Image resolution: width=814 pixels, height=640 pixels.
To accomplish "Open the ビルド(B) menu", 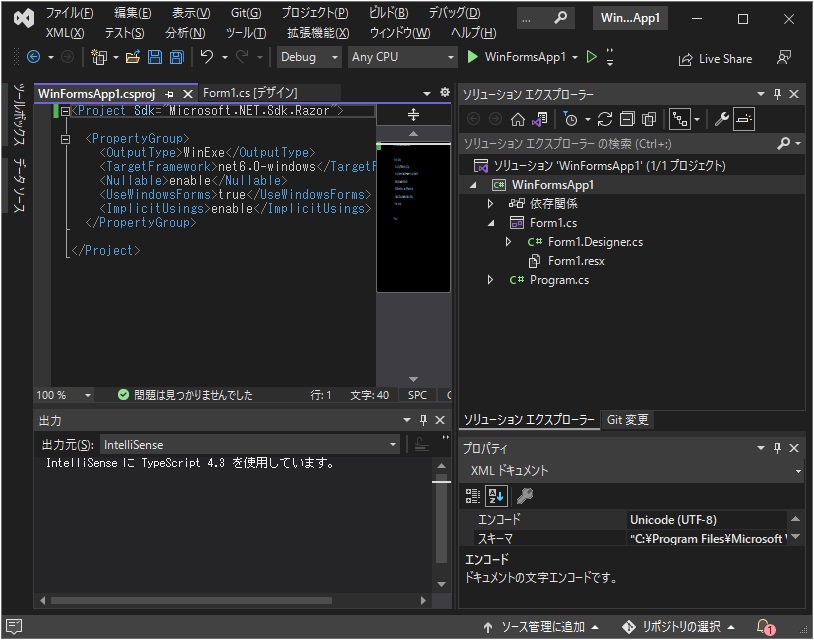I will pos(388,12).
